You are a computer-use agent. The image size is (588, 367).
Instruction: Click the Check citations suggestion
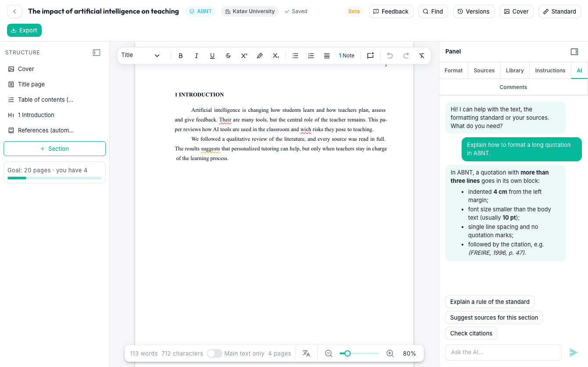(471, 333)
